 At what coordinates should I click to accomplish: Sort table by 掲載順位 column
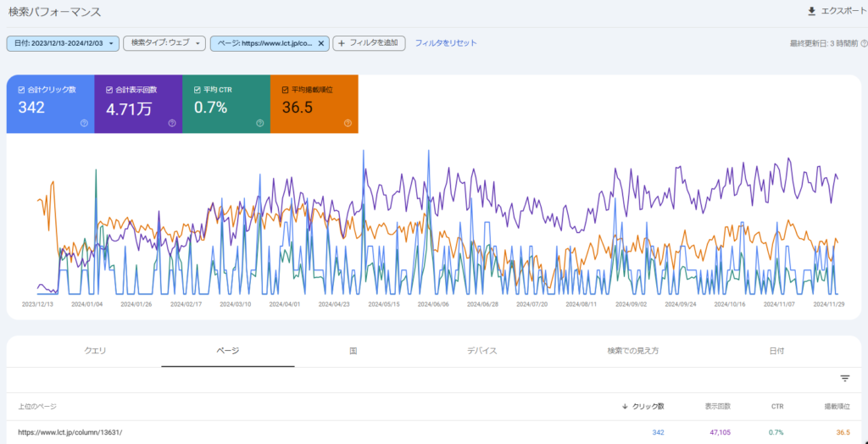(x=837, y=407)
